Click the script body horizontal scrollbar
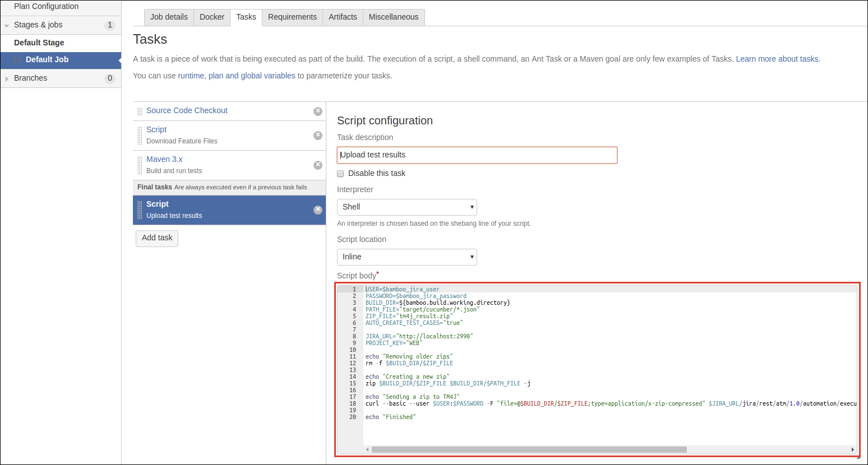This screenshot has height=465, width=868. click(x=529, y=449)
